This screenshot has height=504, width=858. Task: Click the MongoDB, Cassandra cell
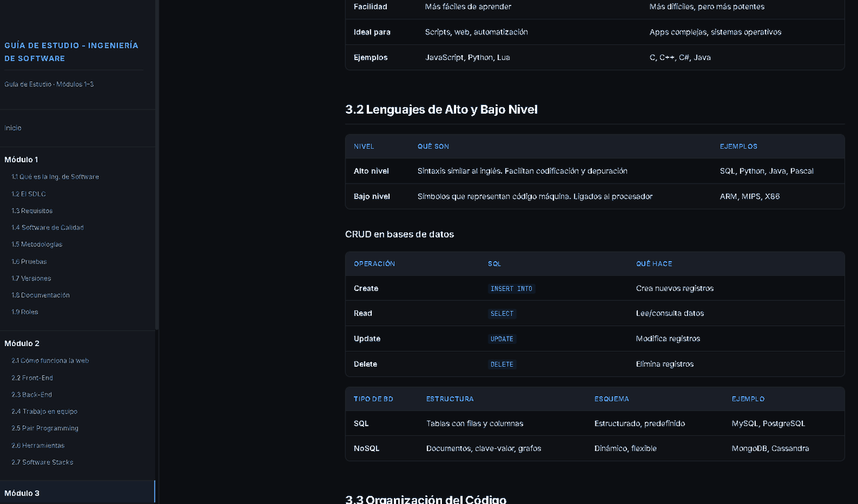coord(770,449)
